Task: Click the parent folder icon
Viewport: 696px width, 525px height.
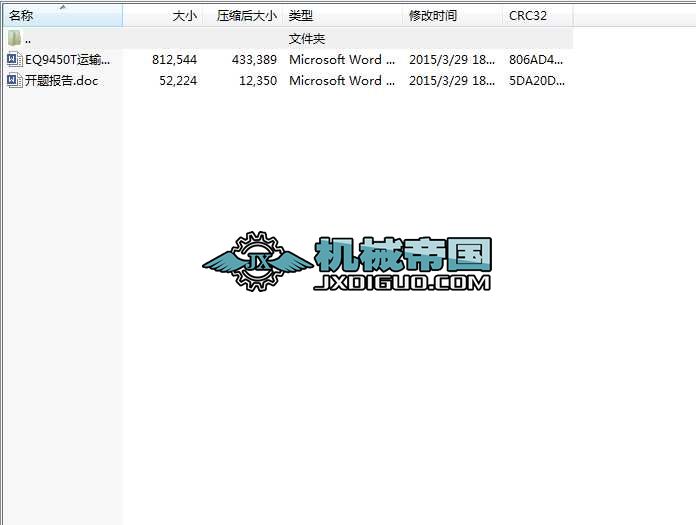Action: point(14,38)
